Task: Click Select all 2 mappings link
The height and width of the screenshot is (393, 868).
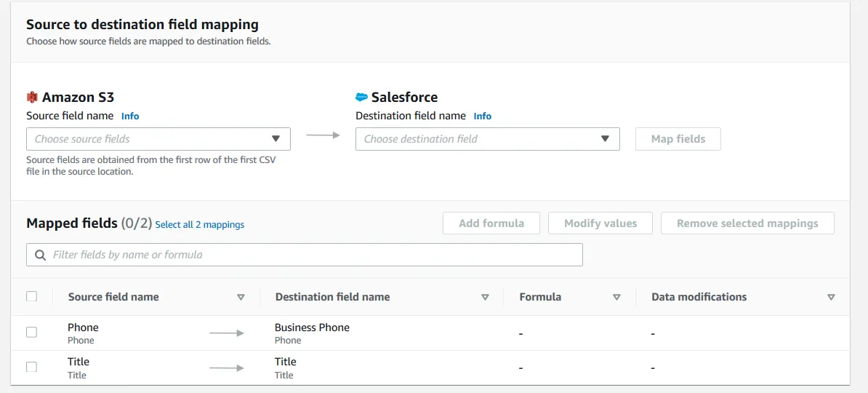Action: tap(200, 225)
